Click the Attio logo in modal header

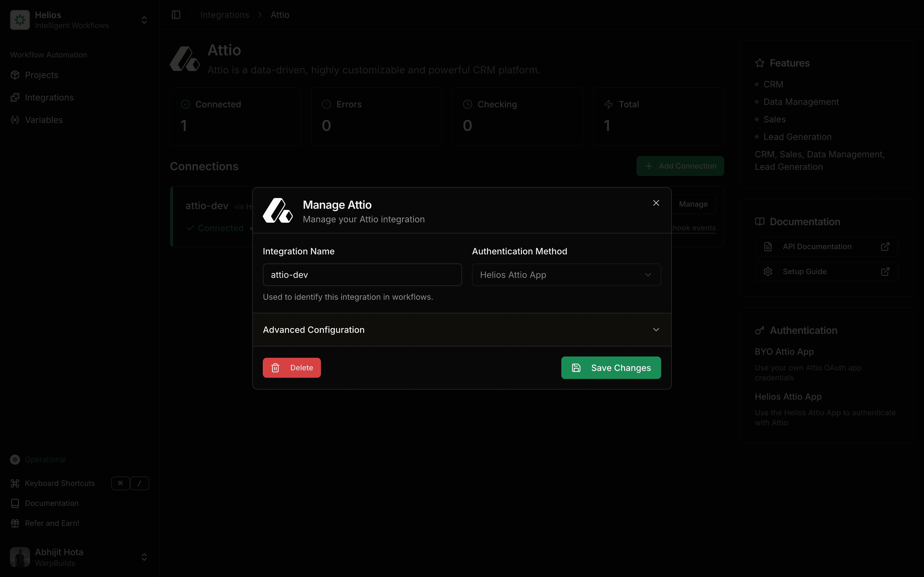click(278, 211)
